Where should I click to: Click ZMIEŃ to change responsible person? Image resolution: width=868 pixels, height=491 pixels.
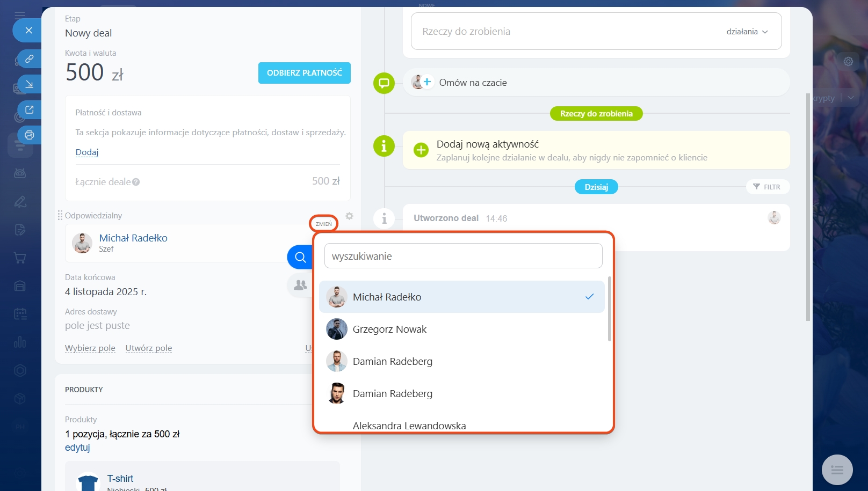(x=323, y=224)
